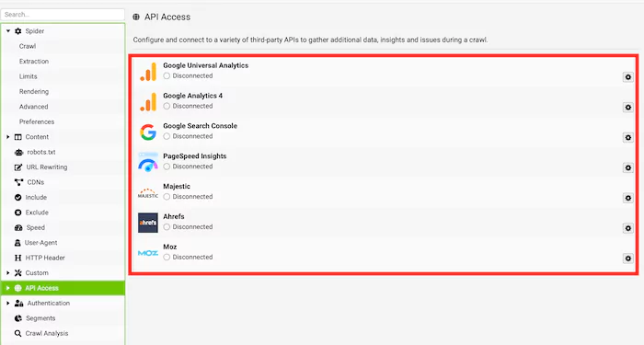Click the Google Search Console logo
The width and height of the screenshot is (644, 345).
pos(148,132)
